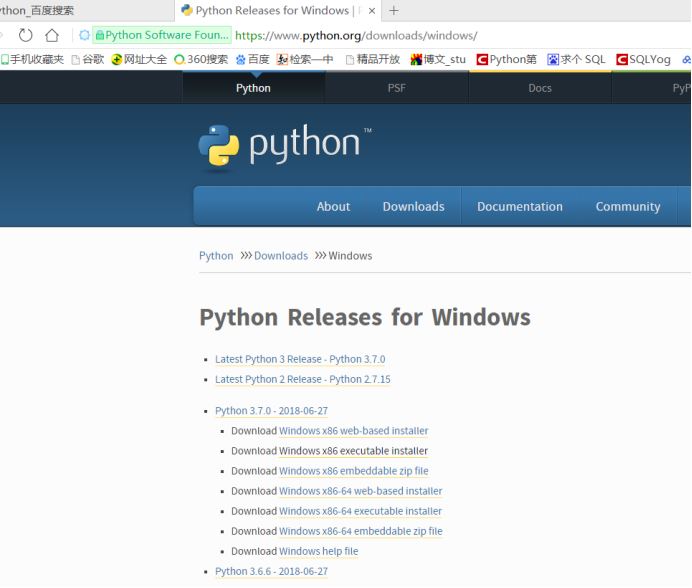Click the browser home icon
The height and width of the screenshot is (588, 692).
(x=52, y=35)
